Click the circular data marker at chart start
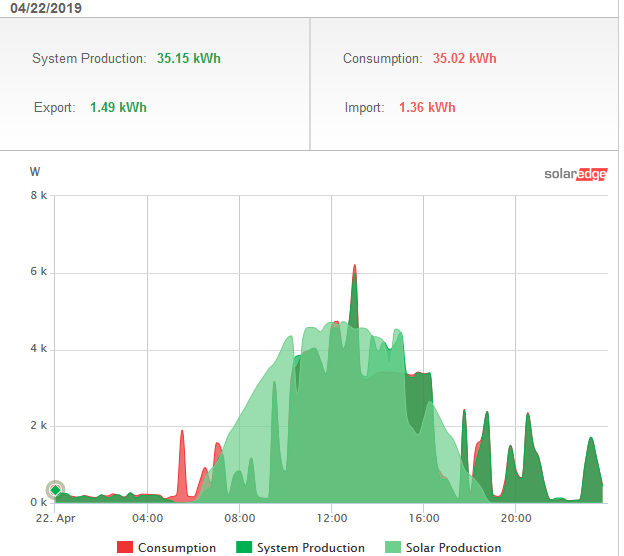The width and height of the screenshot is (624, 556). pyautogui.click(x=56, y=491)
